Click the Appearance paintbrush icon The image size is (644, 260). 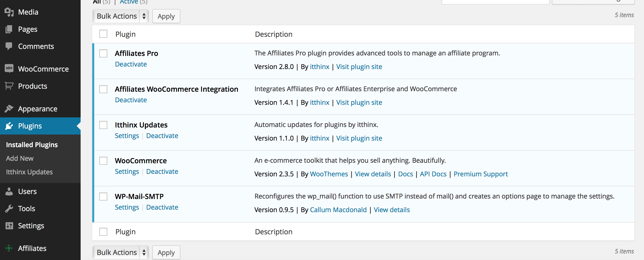tap(9, 109)
